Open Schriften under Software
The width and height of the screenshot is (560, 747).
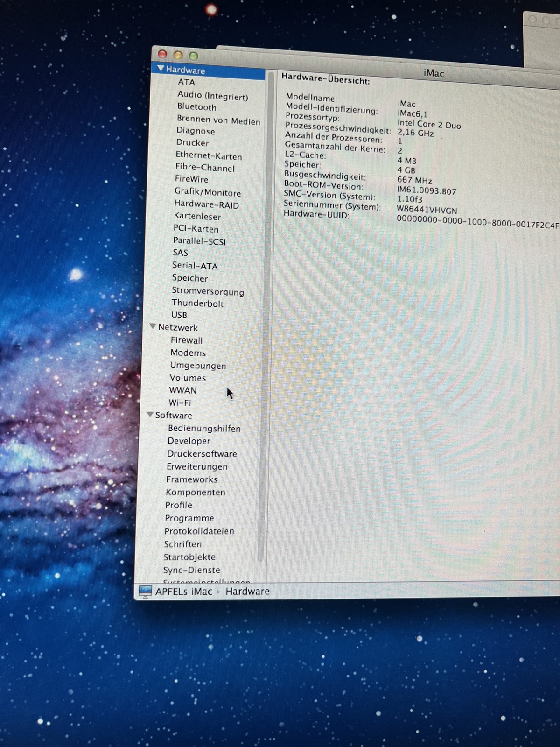[x=183, y=544]
